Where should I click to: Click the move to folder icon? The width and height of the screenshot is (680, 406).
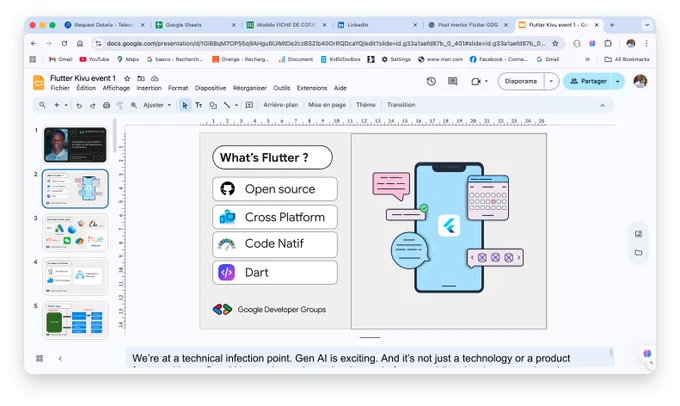click(141, 79)
